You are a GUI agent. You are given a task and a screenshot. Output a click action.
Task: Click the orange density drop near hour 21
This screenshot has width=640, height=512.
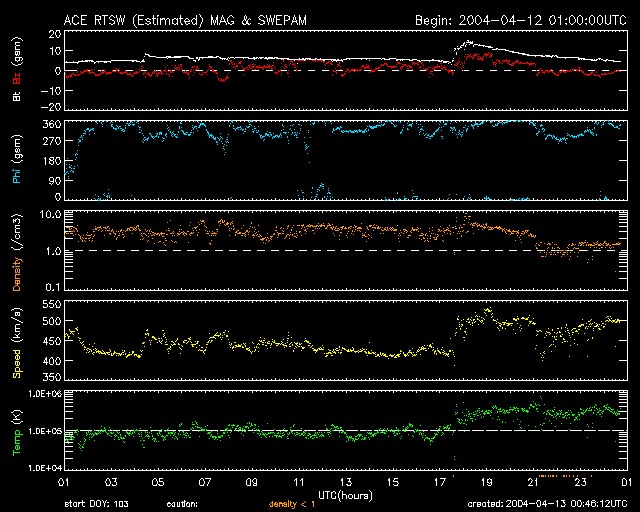pyautogui.click(x=536, y=242)
